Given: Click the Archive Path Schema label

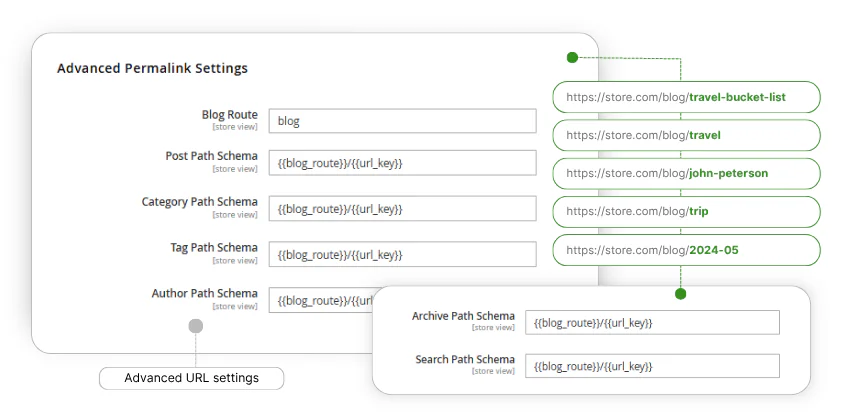Looking at the screenshot, I should click(463, 316).
